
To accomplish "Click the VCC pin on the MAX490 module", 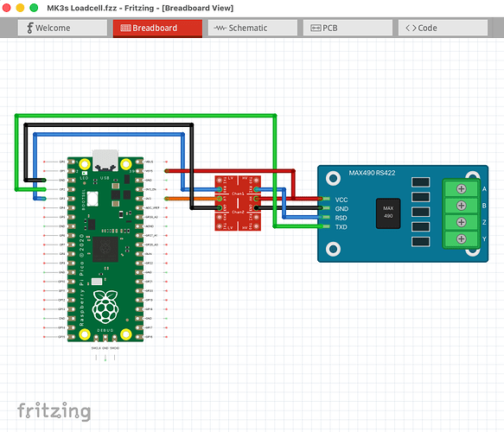I will 325,199.
